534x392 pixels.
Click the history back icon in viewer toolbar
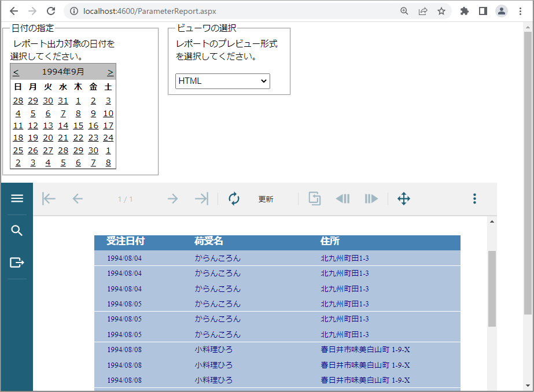pos(343,199)
